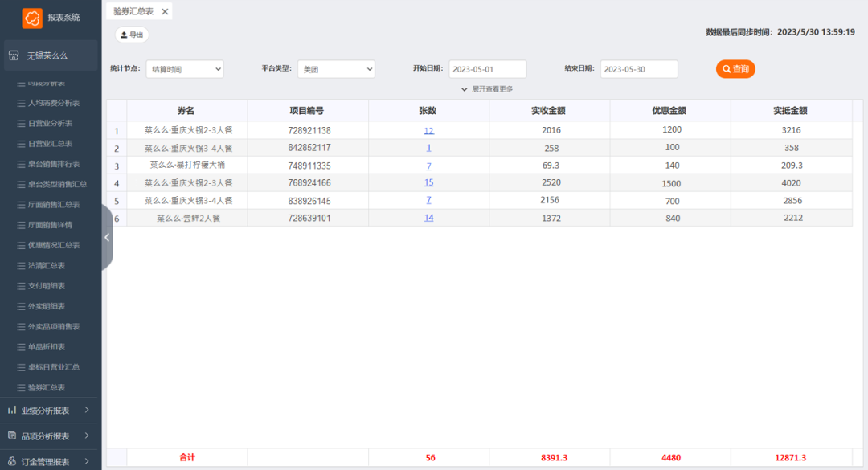868x470 pixels.
Task: Click the 开始日期 field showing 2023-05-01
Action: (x=488, y=69)
